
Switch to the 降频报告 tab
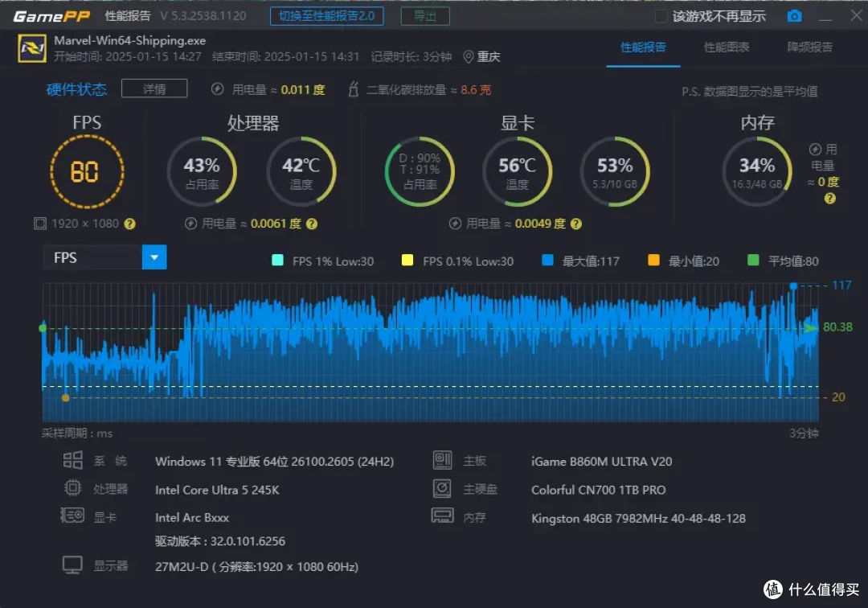click(810, 47)
